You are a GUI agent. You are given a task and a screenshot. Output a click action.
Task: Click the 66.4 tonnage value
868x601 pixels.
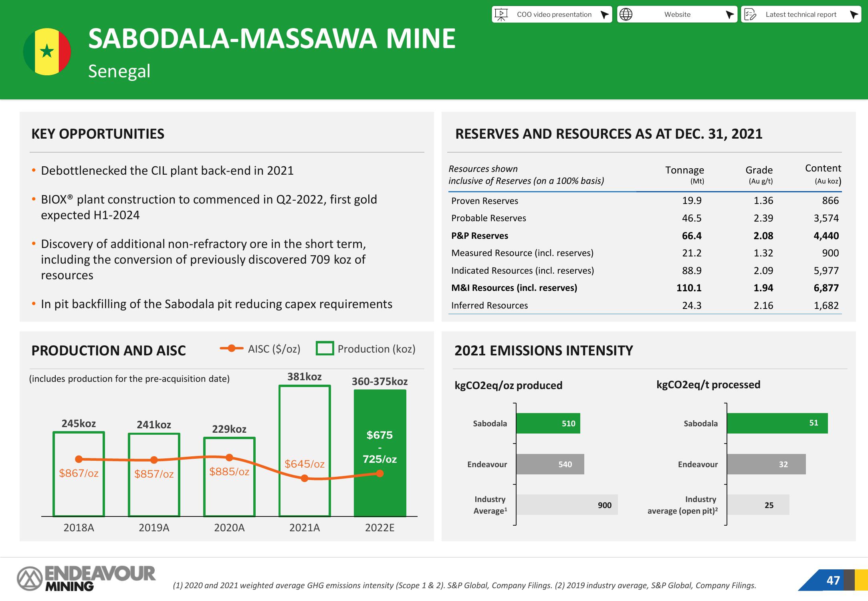click(x=692, y=236)
